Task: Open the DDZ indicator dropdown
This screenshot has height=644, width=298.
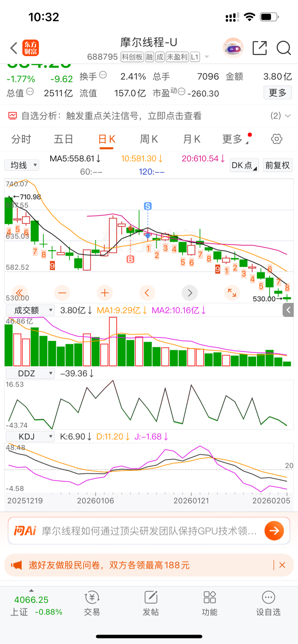Action: click(30, 373)
